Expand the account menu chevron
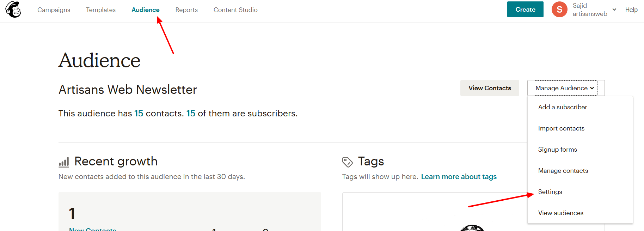This screenshot has width=644, height=231. pyautogui.click(x=614, y=10)
